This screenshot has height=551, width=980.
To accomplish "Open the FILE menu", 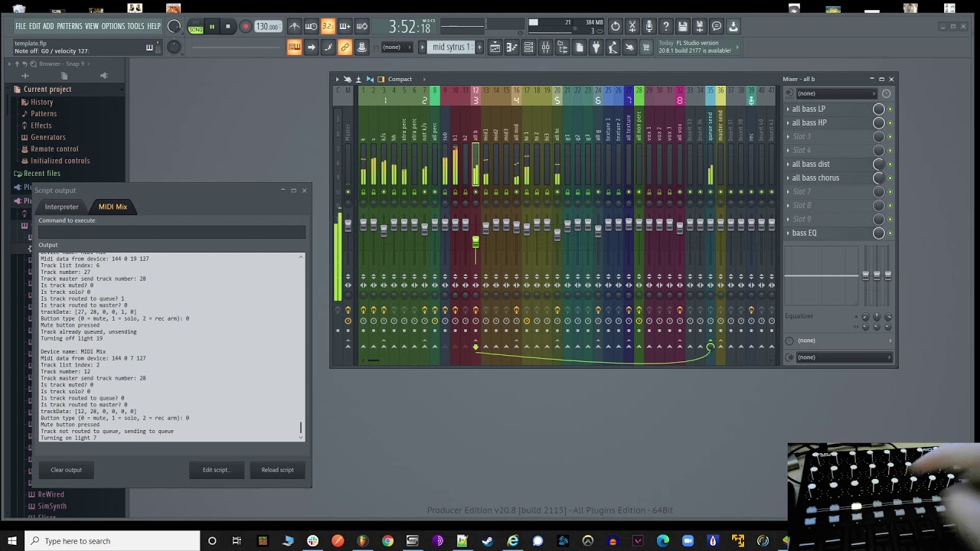I will coord(21,26).
